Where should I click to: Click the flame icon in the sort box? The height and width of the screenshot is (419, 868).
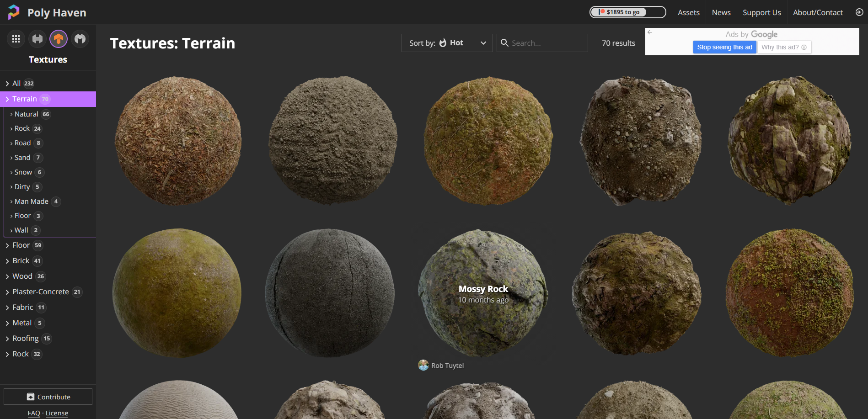coord(443,43)
